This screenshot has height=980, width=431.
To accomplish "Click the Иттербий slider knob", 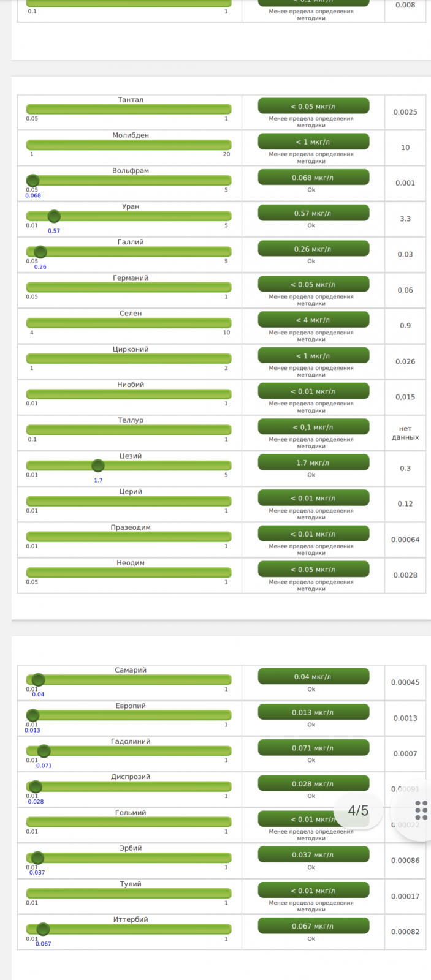I will pos(43,929).
